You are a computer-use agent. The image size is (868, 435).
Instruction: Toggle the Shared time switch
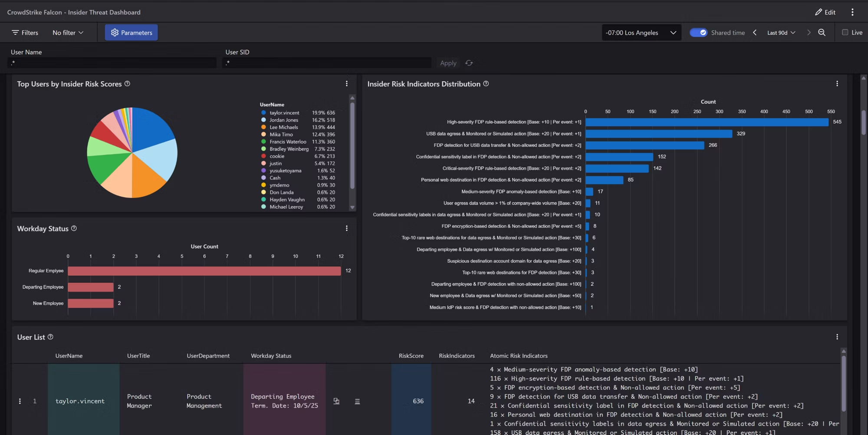[x=698, y=33]
